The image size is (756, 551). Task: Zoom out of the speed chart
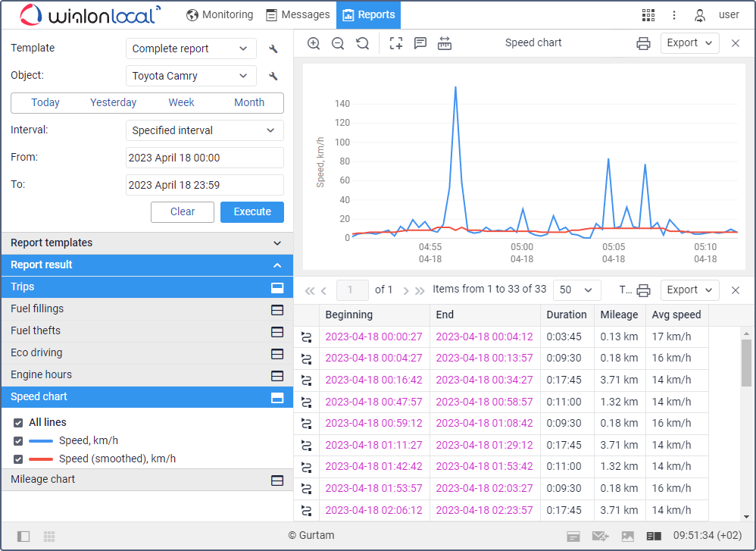click(338, 43)
